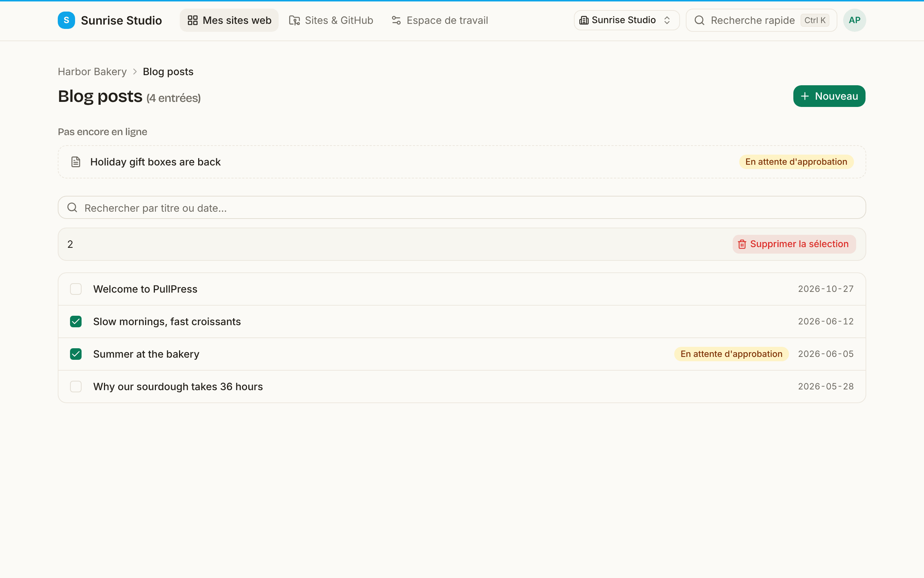Image resolution: width=924 pixels, height=578 pixels.
Task: Open the Holiday gift boxes are back draft
Action: (462, 162)
